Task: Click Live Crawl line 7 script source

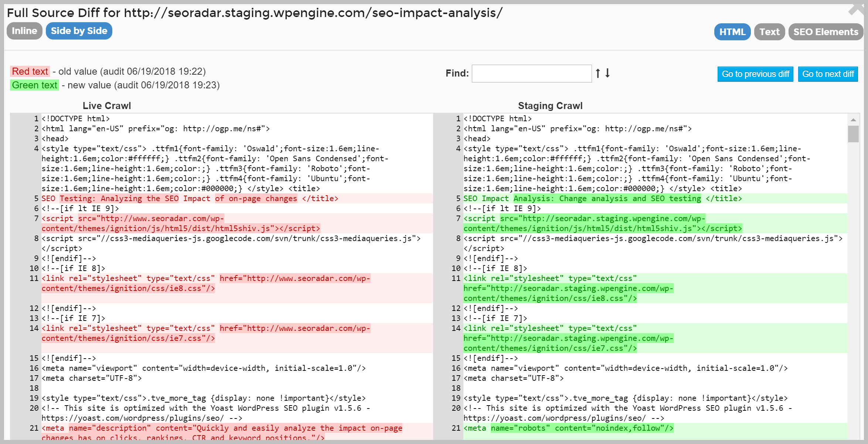Action: click(x=181, y=223)
